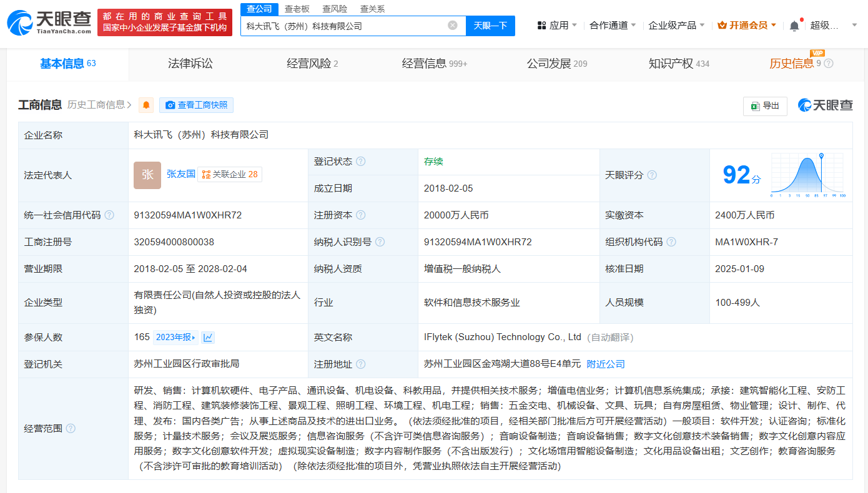Click help icon next to 注册地址
The width and height of the screenshot is (868, 493).
coord(360,364)
